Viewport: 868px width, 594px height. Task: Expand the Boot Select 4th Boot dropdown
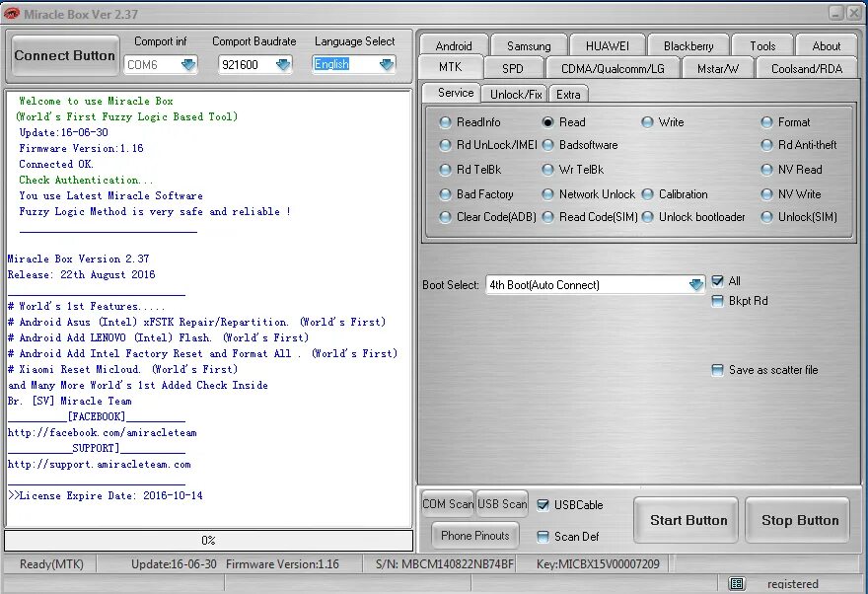coord(695,285)
